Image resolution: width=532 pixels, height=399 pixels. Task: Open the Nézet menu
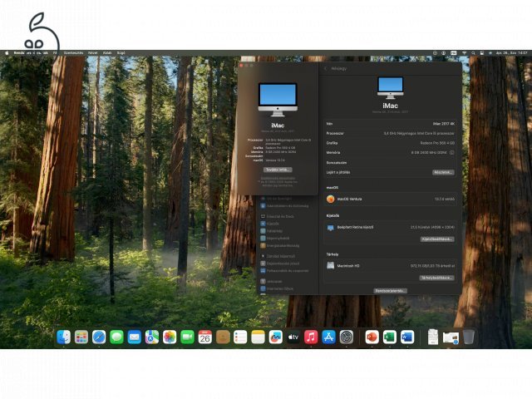tap(92, 53)
